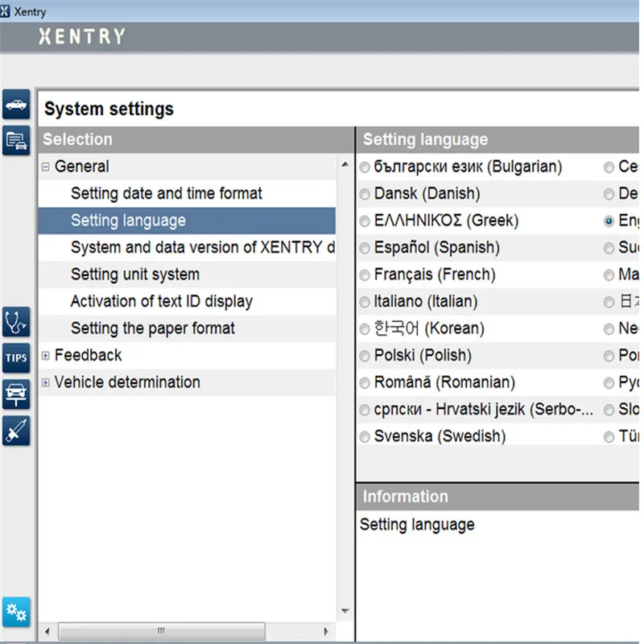Click the horizontal scrollbar right arrow
This screenshot has width=644, height=644.
click(x=326, y=631)
